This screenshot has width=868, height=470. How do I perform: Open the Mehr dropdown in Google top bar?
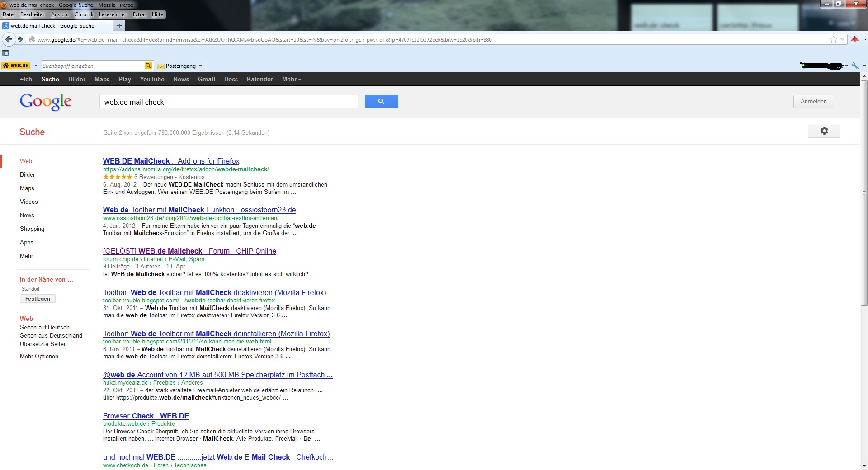291,79
